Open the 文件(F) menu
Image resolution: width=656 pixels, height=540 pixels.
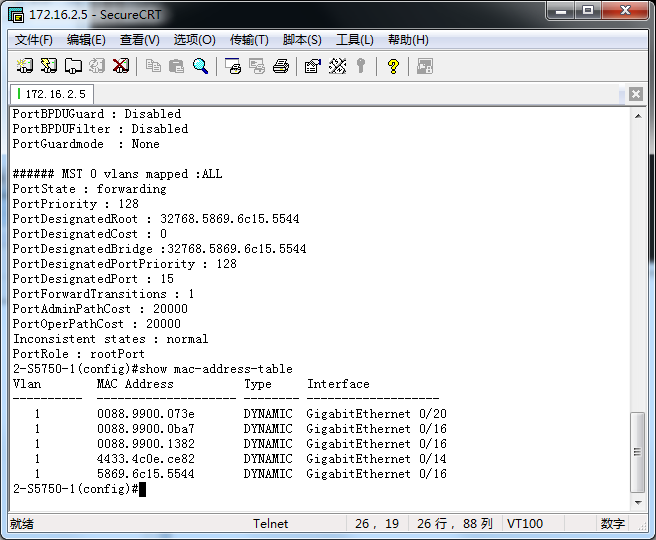coord(34,40)
